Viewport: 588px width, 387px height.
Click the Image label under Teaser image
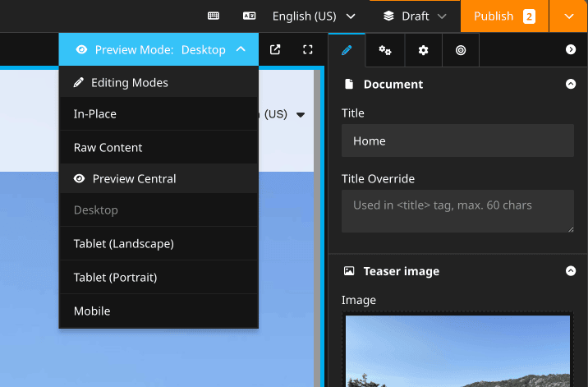[x=359, y=300]
